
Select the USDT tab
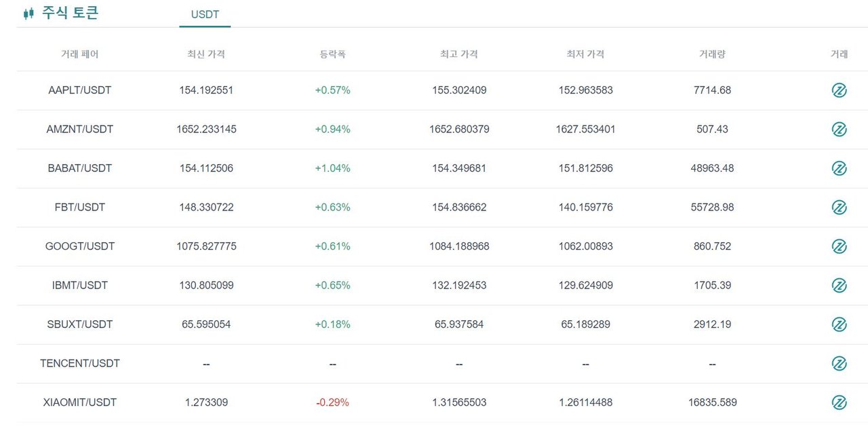point(205,14)
